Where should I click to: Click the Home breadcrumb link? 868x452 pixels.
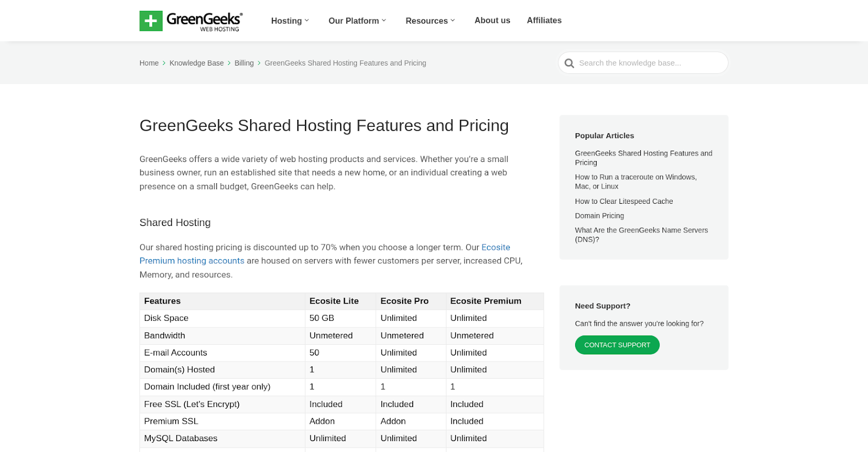[149, 63]
